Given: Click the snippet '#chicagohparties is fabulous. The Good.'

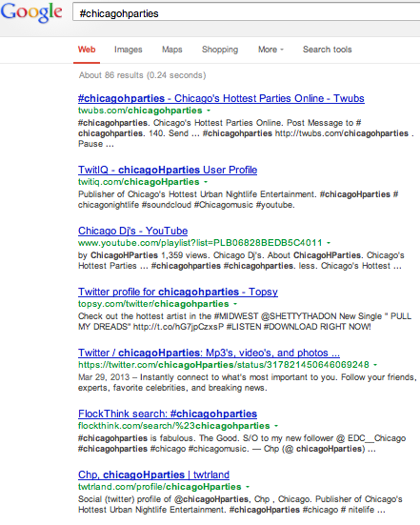Looking at the screenshot, I should point(242,443).
